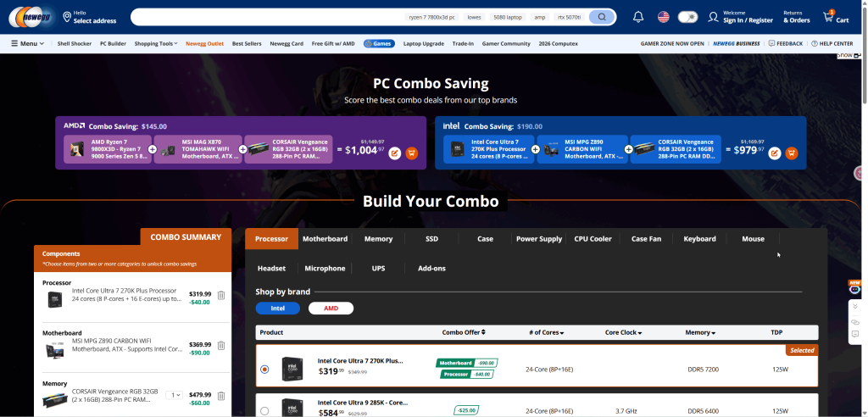Click the compare icon in side toolbar
868x417 pixels.
855,322
